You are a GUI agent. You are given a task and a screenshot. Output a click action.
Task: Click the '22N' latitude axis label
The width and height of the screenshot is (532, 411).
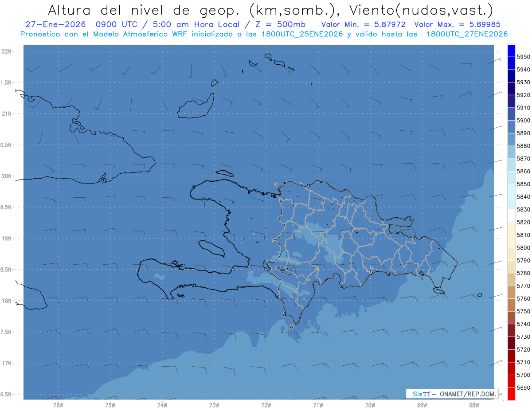click(x=8, y=51)
